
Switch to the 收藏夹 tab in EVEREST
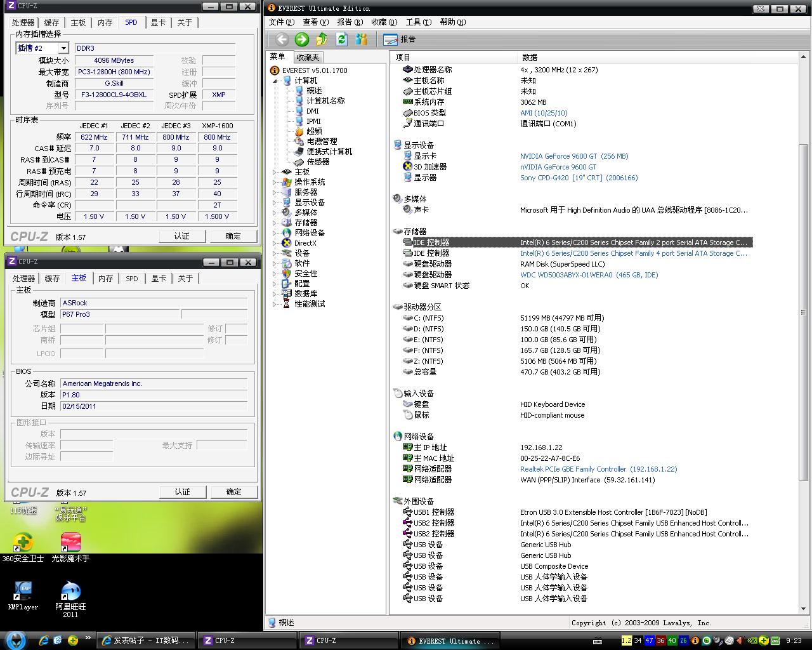pyautogui.click(x=308, y=57)
